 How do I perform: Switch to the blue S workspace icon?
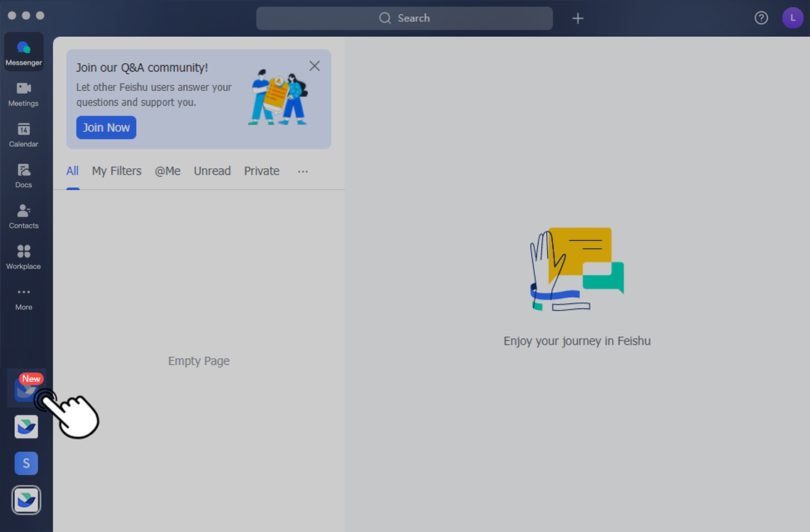click(26, 463)
